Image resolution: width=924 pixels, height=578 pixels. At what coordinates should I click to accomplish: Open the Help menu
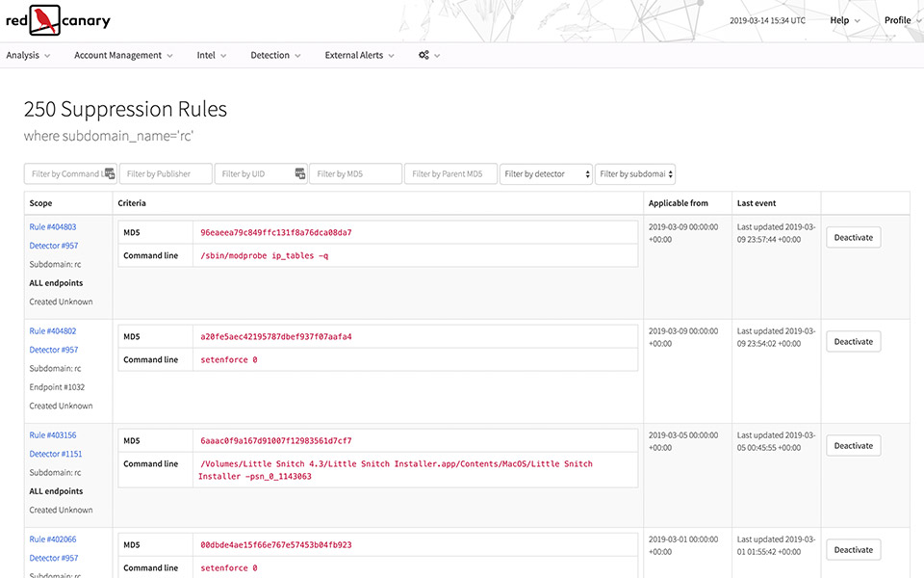[845, 20]
